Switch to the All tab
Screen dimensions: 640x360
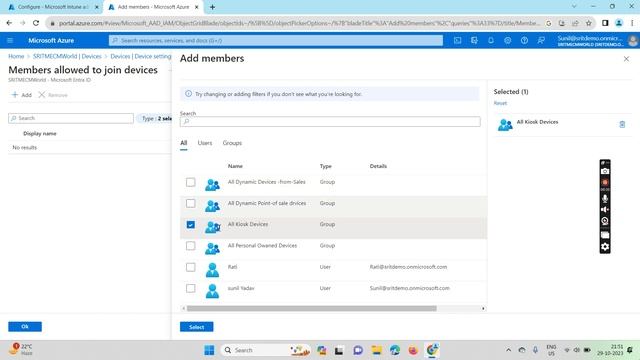184,143
